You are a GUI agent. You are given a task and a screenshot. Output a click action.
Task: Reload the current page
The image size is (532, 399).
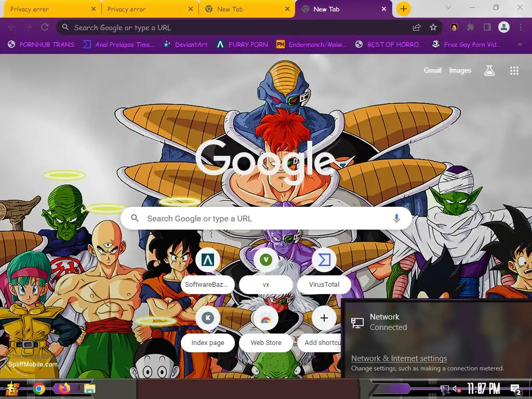pos(45,28)
